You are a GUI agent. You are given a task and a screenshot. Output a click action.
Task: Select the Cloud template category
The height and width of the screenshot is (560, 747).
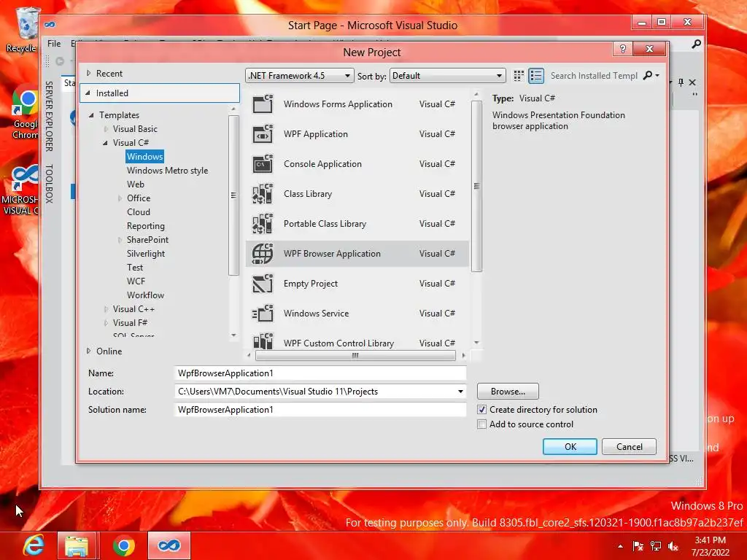(138, 212)
